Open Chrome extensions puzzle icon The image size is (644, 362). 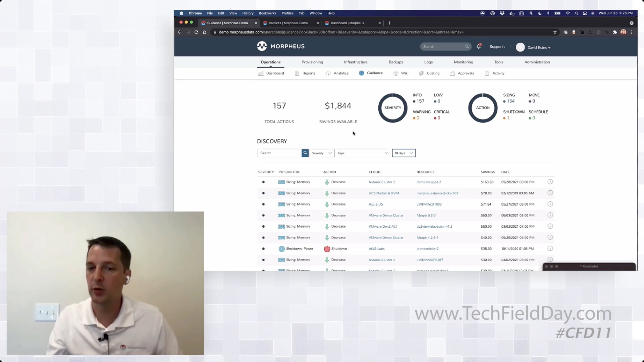(x=615, y=32)
